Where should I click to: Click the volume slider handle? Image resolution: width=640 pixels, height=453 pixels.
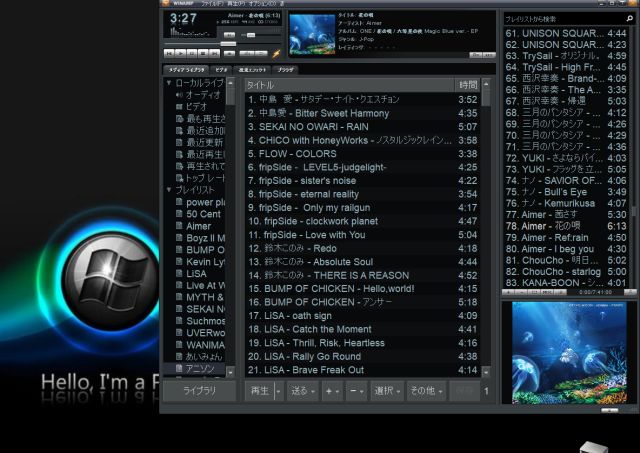(x=251, y=35)
